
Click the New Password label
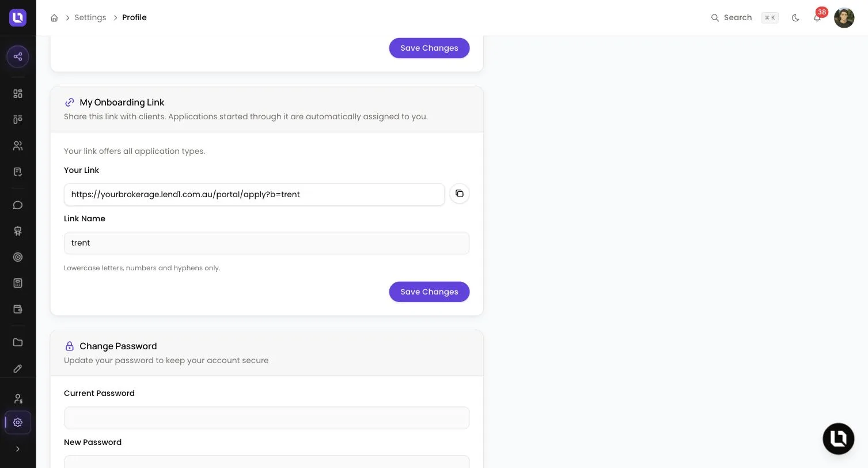(93, 442)
